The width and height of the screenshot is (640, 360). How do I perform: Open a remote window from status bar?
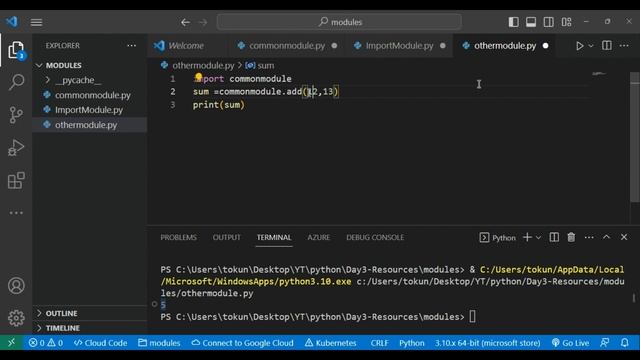11,343
